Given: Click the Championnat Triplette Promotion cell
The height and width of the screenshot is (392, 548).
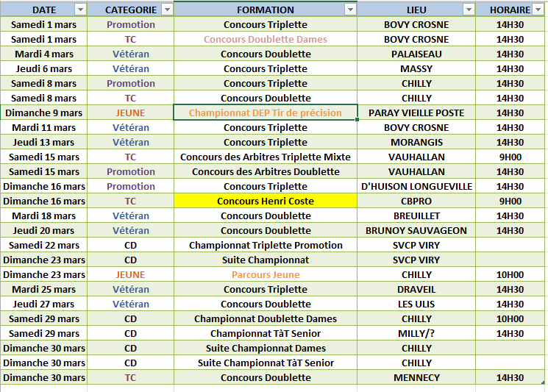Looking at the screenshot, I should pos(266,245).
